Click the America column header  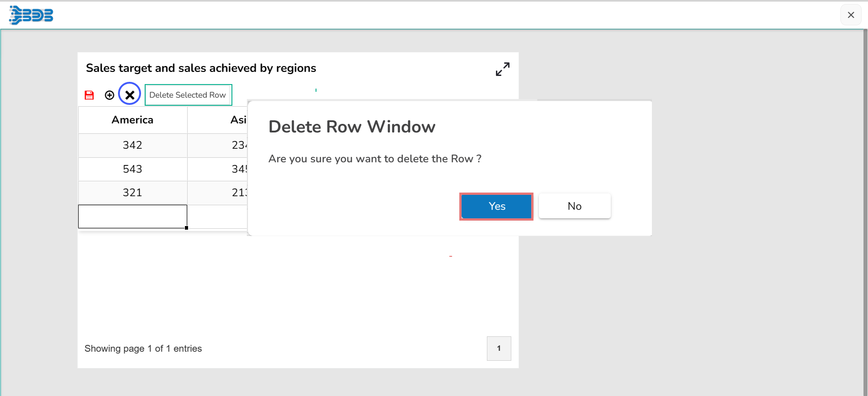click(x=132, y=120)
